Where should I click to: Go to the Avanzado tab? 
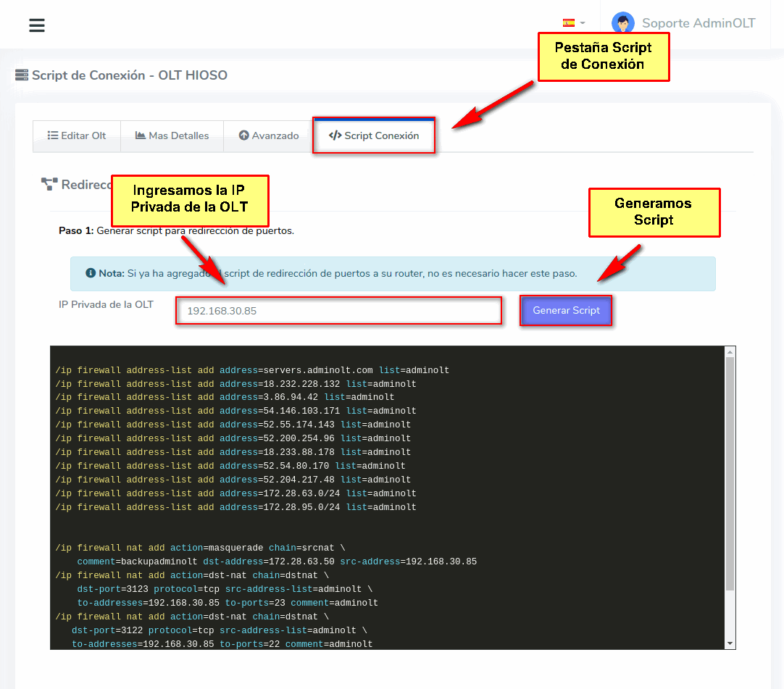[x=268, y=135]
